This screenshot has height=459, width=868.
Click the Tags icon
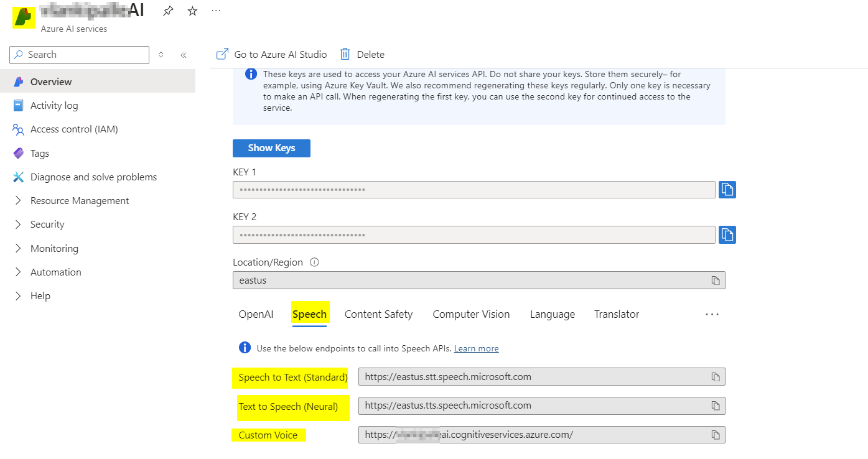click(x=19, y=153)
